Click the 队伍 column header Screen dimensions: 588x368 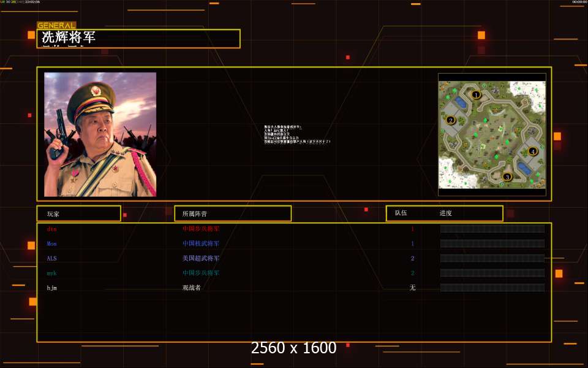point(401,213)
